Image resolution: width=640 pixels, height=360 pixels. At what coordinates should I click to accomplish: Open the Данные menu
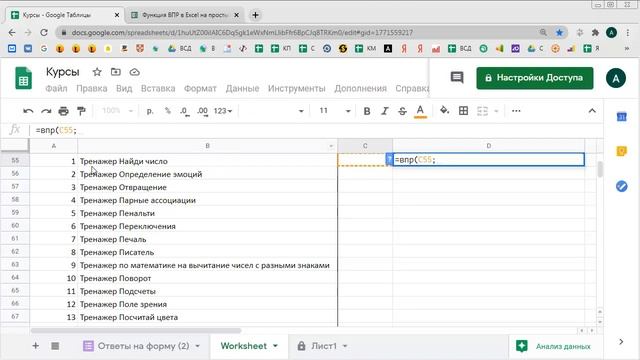tap(242, 88)
